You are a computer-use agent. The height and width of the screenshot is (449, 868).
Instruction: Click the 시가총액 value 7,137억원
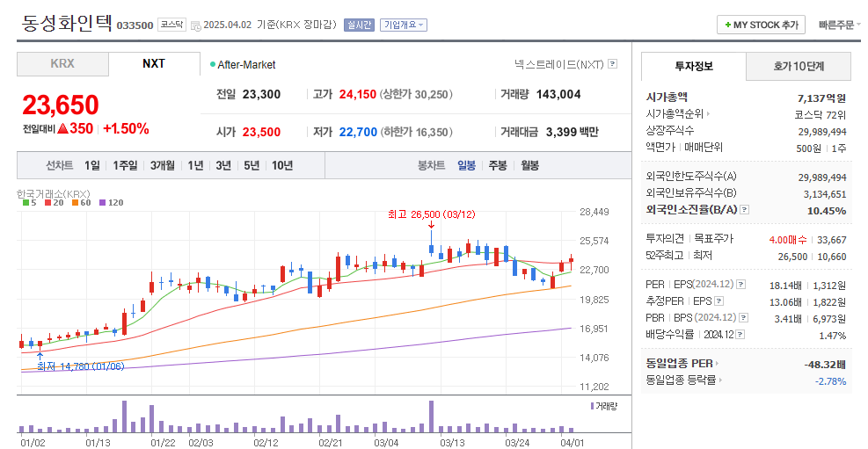[x=822, y=98]
